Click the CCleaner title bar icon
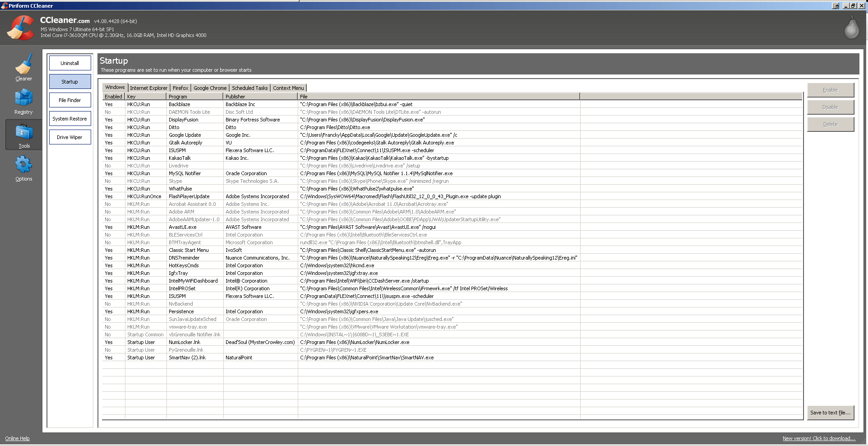Screen dimensions: 868x446 (4, 6)
